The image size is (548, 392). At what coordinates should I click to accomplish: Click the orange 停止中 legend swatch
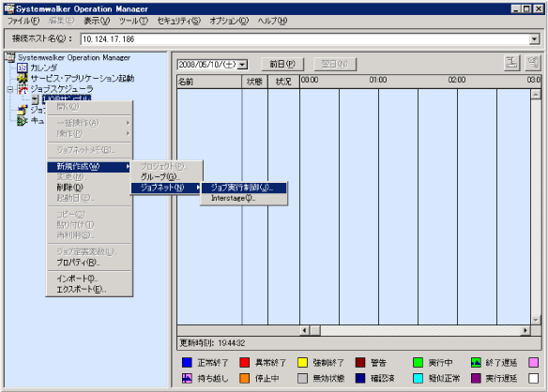click(x=245, y=378)
